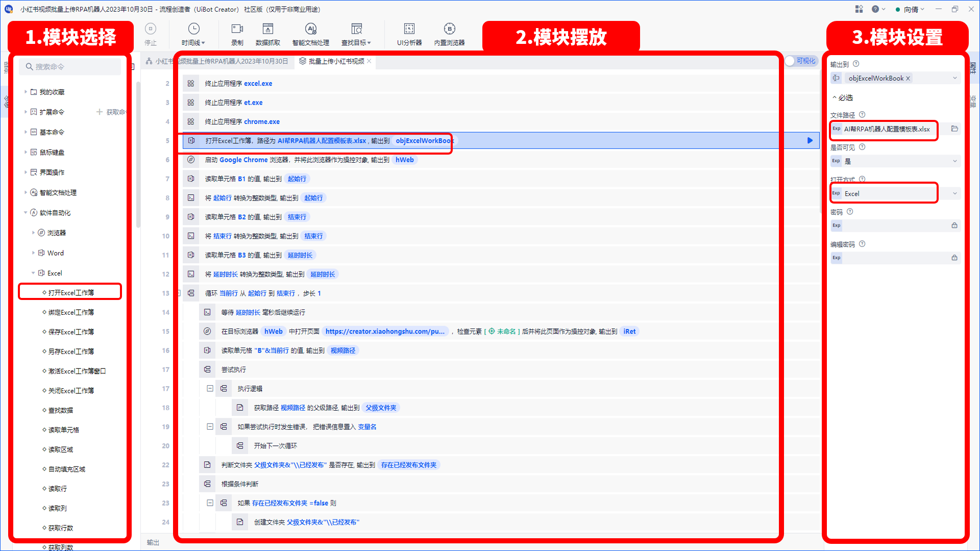Open the 输出 output panel tab
The height and width of the screenshot is (551, 980).
point(153,542)
